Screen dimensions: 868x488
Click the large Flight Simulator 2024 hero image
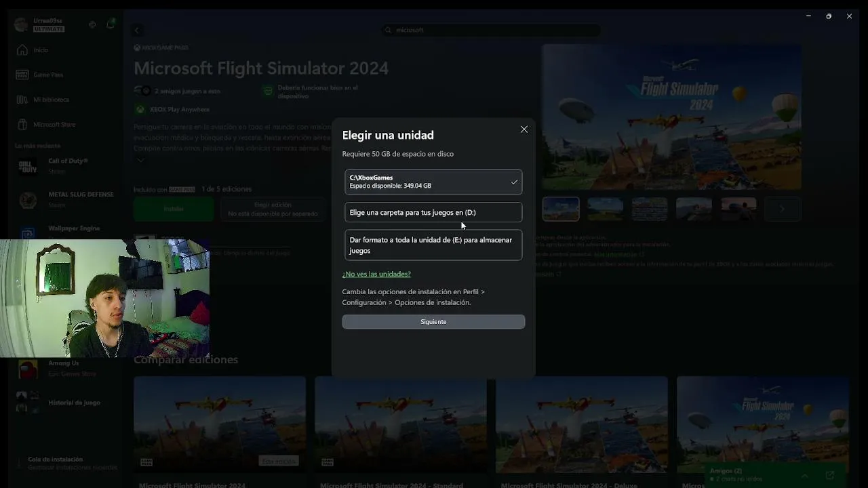point(671,117)
